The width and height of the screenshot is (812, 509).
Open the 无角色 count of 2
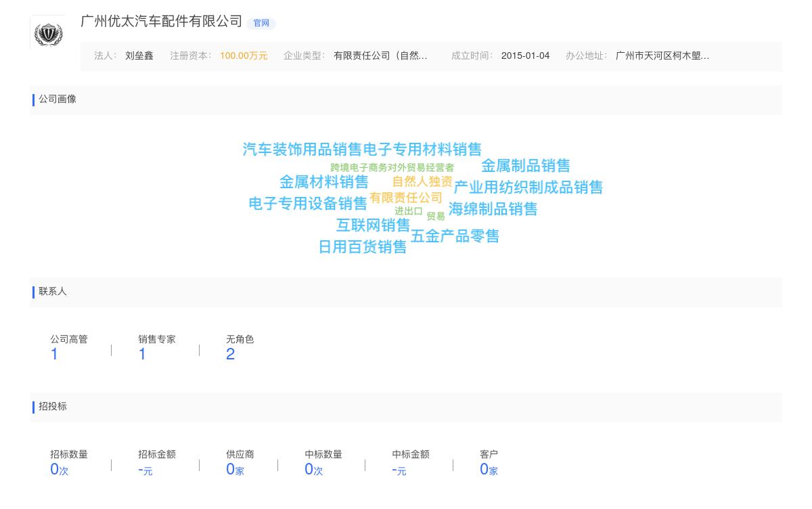point(230,354)
